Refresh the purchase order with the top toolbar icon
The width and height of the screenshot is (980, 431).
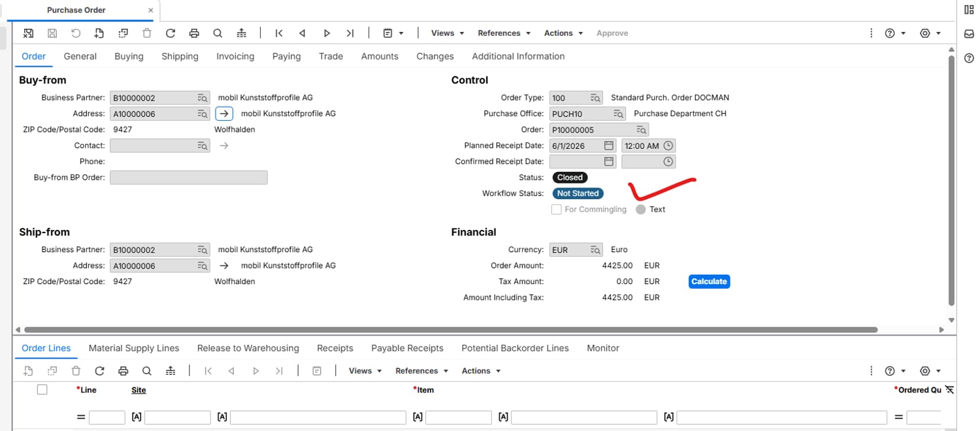click(171, 33)
